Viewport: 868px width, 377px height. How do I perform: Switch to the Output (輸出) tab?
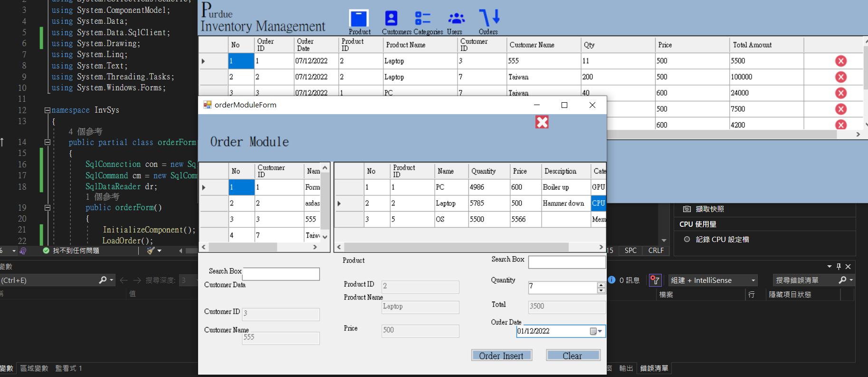(626, 368)
